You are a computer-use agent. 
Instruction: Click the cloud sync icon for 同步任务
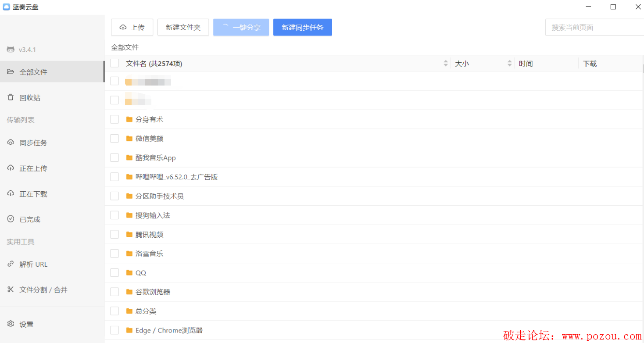click(x=11, y=143)
